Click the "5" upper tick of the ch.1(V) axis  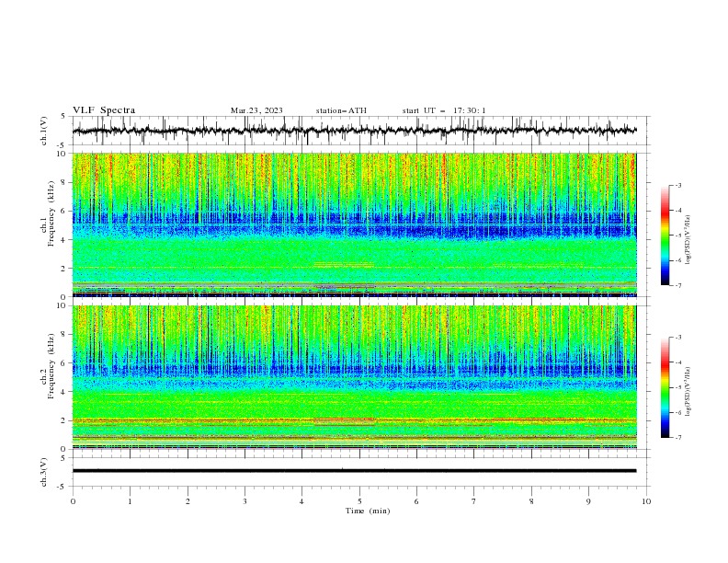point(64,116)
